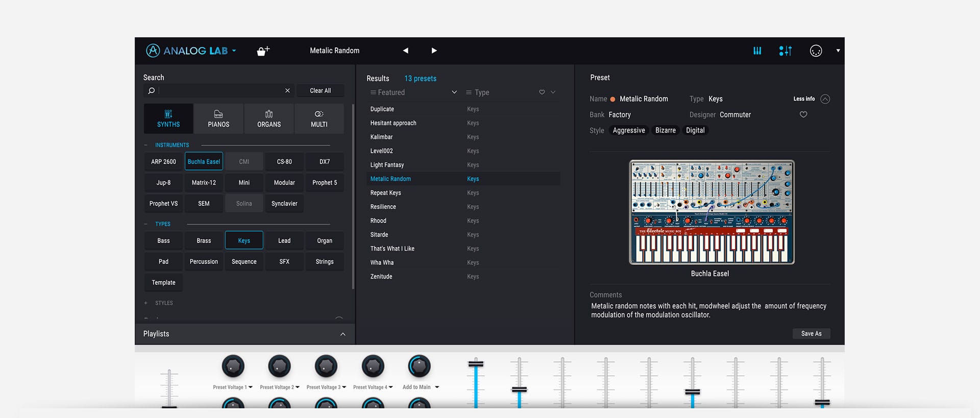This screenshot has height=418, width=980.
Task: Open the MIDI settings icon
Action: tap(816, 51)
